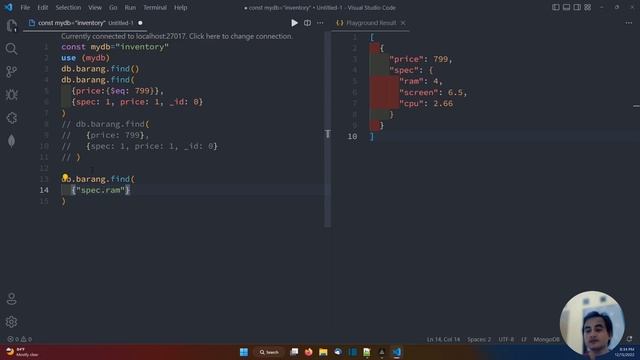Open the Extensions view
This screenshot has width=640, height=360.
click(x=11, y=118)
